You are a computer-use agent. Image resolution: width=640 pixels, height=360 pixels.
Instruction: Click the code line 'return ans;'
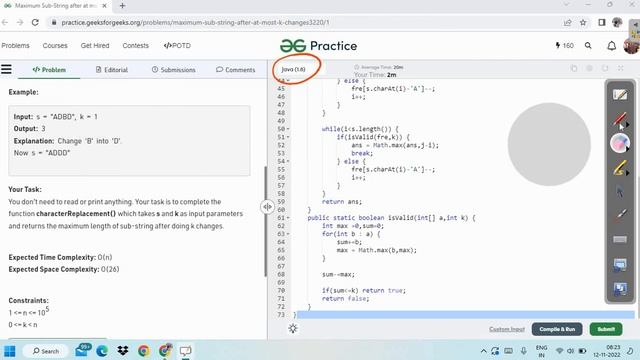(342, 202)
